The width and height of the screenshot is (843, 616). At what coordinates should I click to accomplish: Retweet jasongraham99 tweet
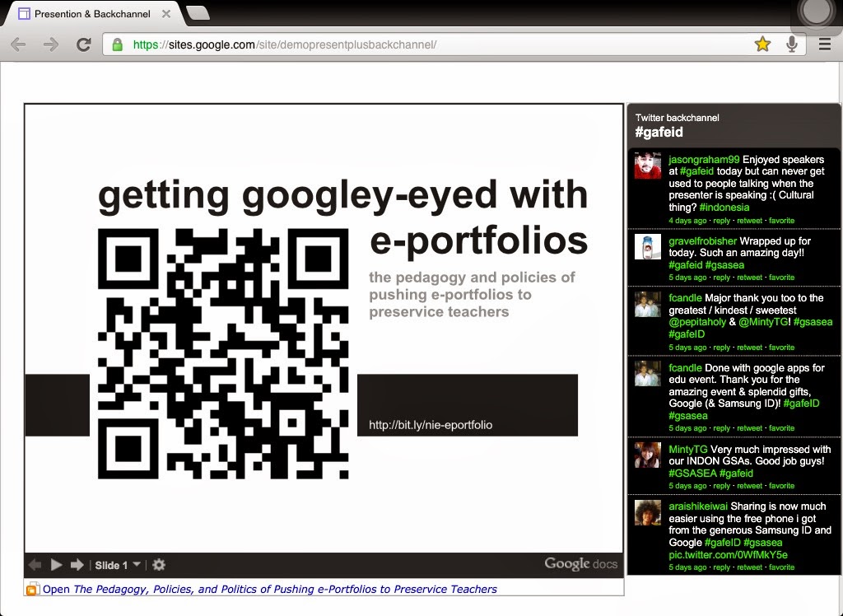(x=749, y=221)
